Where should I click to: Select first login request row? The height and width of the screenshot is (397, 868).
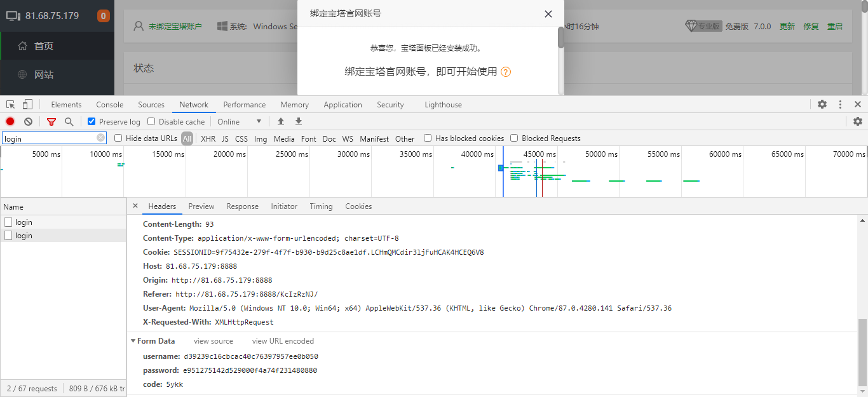[x=64, y=222]
